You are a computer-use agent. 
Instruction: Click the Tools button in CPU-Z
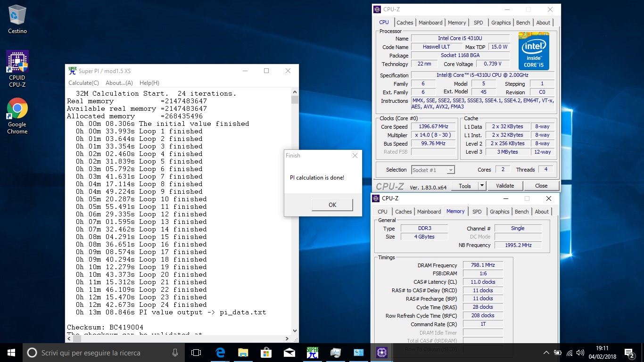point(464,186)
